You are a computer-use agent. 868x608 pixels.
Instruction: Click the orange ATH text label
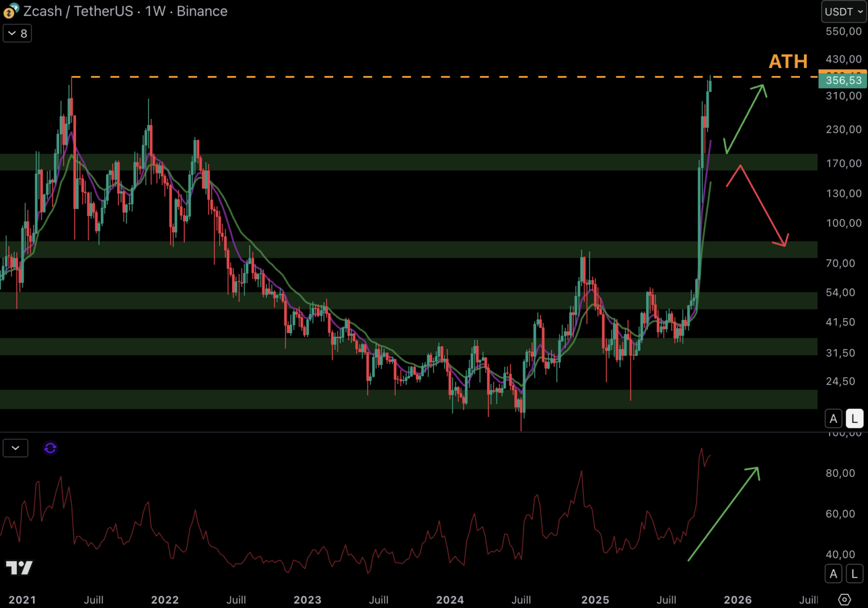[x=788, y=61]
